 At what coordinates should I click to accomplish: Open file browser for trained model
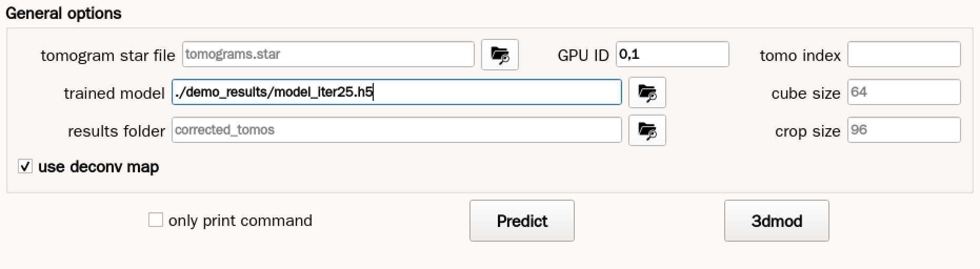[647, 92]
